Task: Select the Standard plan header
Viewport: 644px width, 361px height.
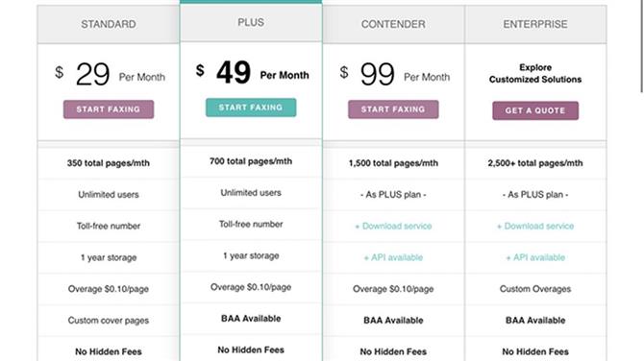Action: [109, 24]
